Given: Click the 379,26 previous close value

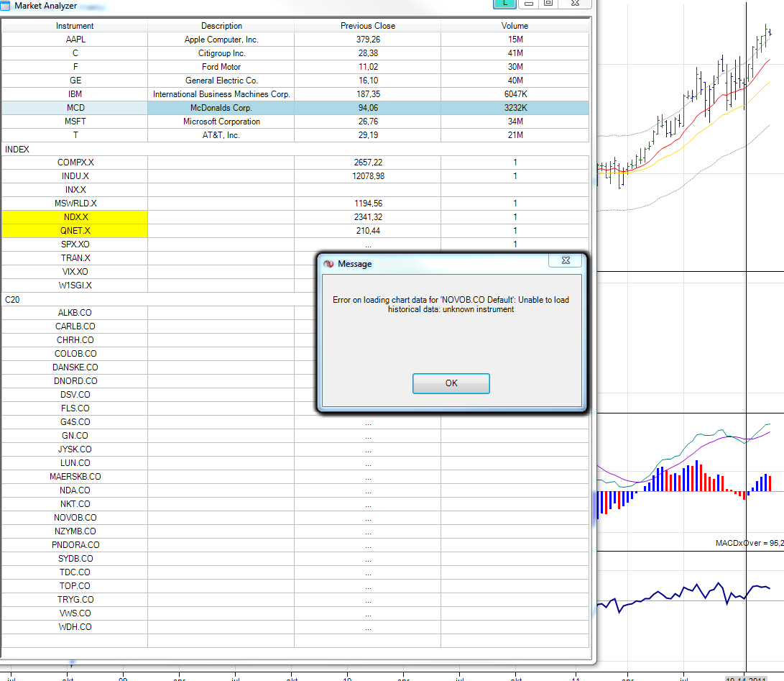Looking at the screenshot, I should click(x=368, y=40).
